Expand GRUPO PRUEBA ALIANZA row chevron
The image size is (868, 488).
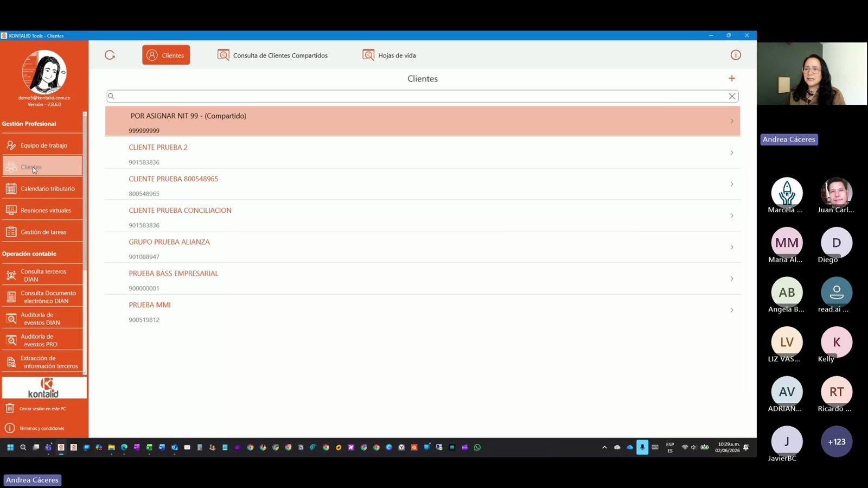coord(732,247)
